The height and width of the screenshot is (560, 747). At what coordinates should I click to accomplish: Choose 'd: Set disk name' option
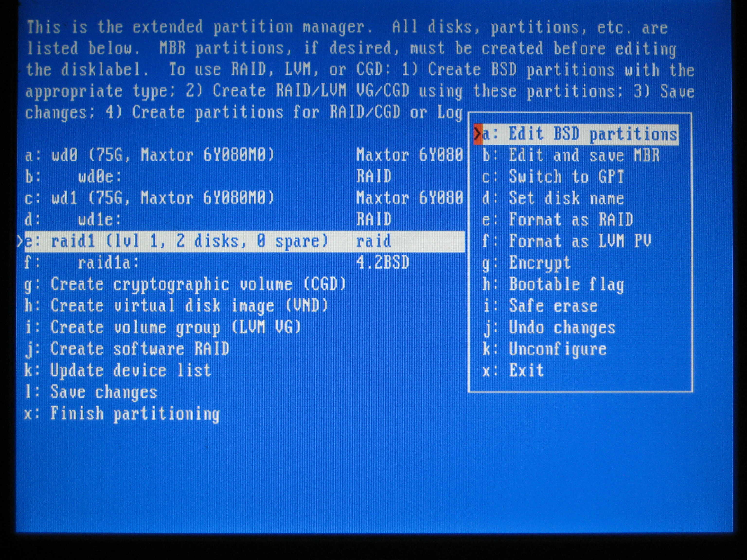553,199
